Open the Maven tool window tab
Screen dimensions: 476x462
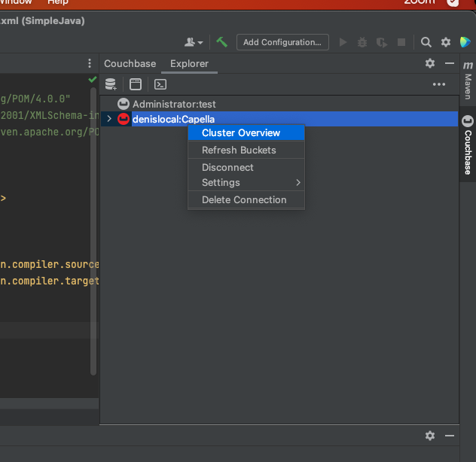tap(468, 81)
